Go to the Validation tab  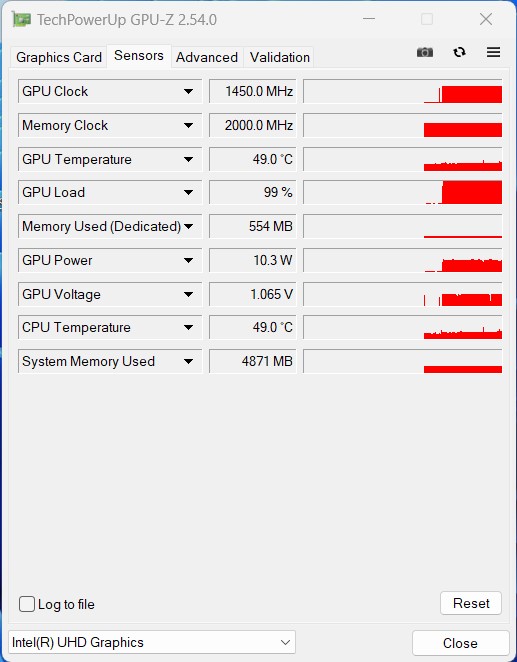[x=280, y=57]
